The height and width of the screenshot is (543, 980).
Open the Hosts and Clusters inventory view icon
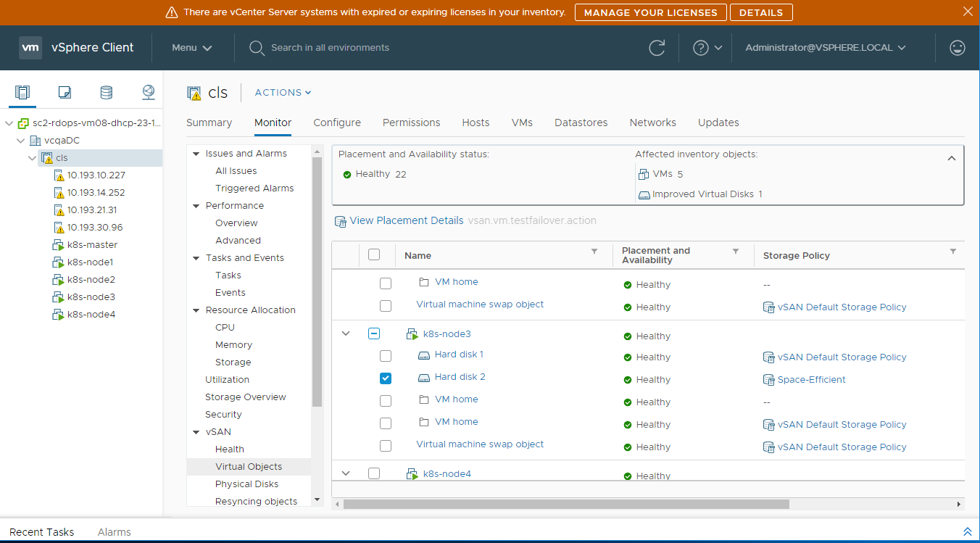coord(23,92)
